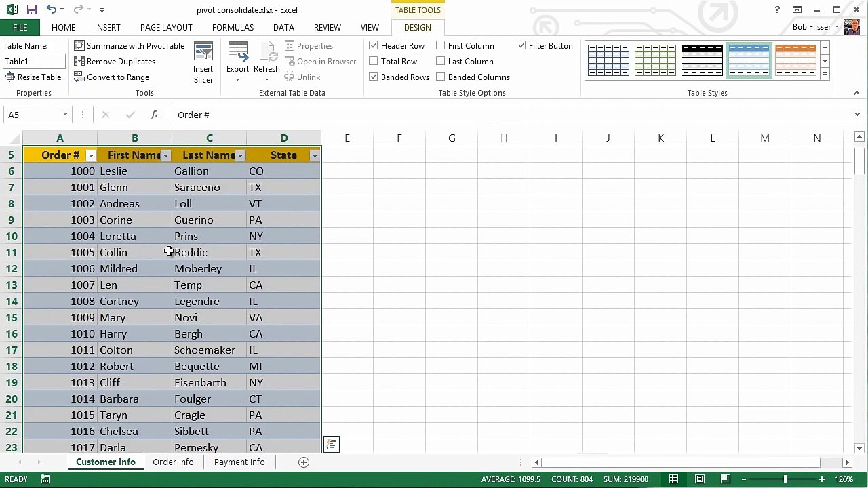Open the Payment Info sheet tab
868x488 pixels.
click(239, 462)
